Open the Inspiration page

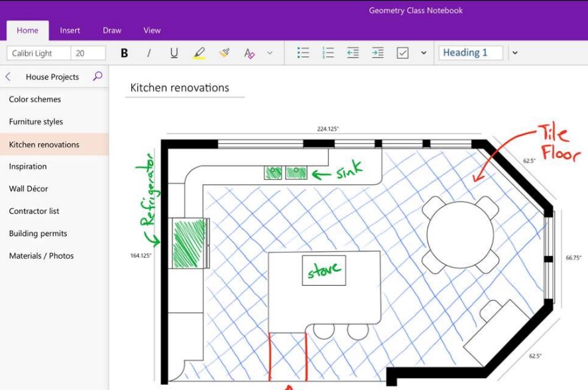tap(54, 166)
